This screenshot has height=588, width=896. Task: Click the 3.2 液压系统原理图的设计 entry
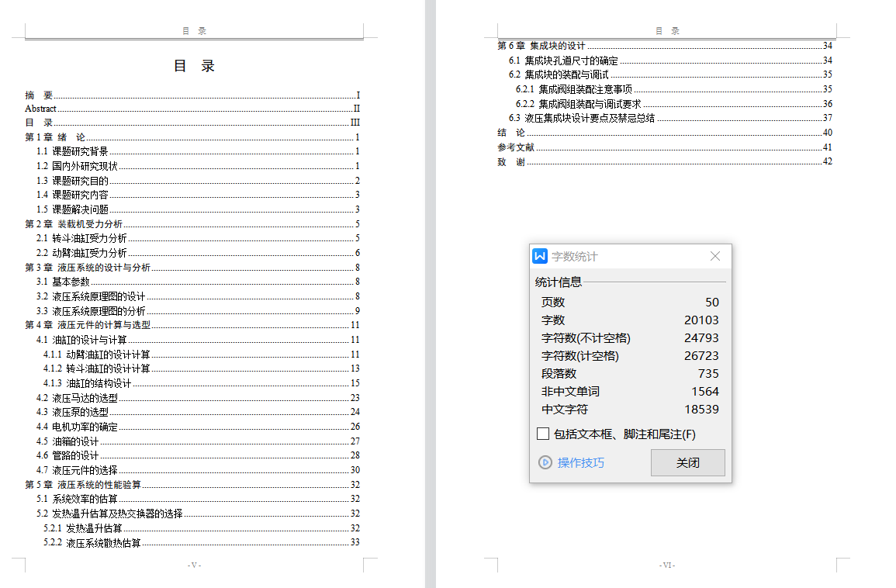coord(199,296)
